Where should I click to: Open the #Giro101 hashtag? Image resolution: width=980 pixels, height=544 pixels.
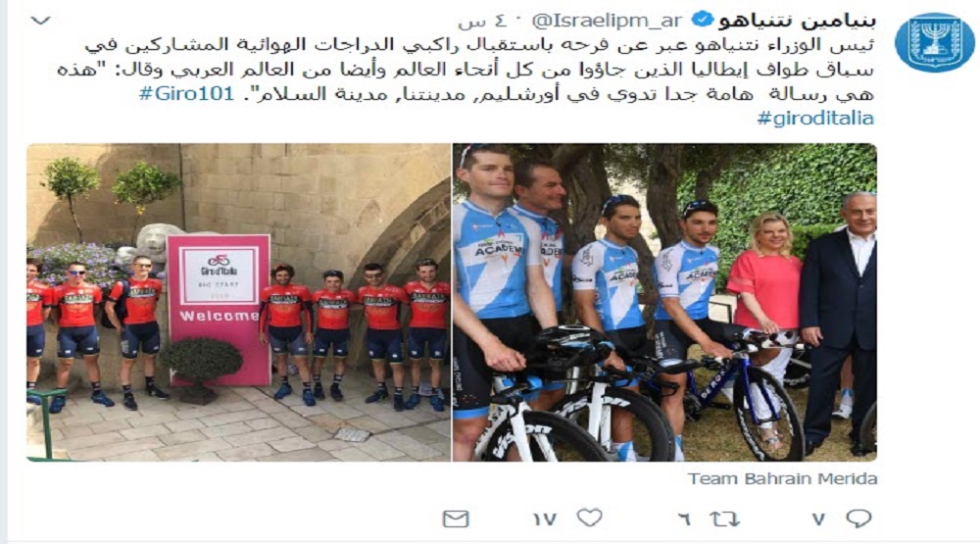186,94
